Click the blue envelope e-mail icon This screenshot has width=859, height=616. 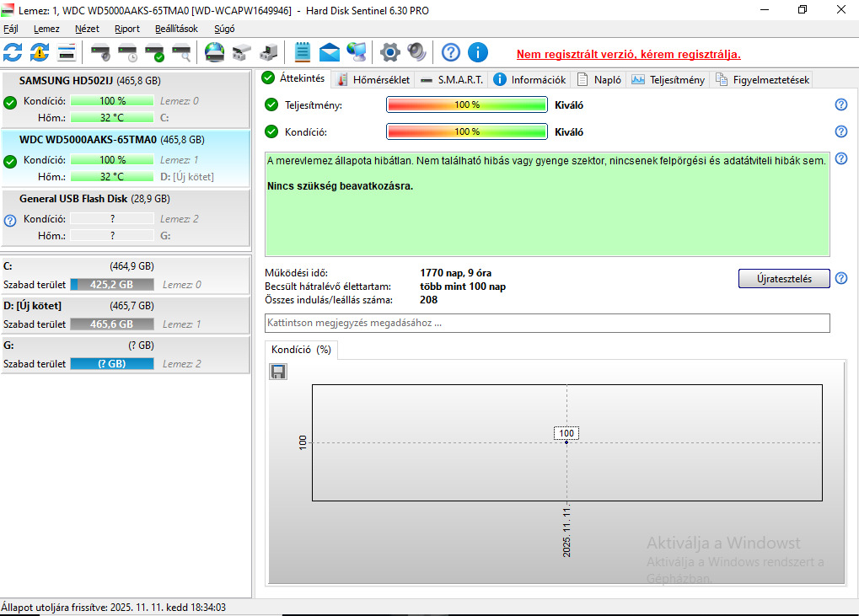(x=330, y=52)
